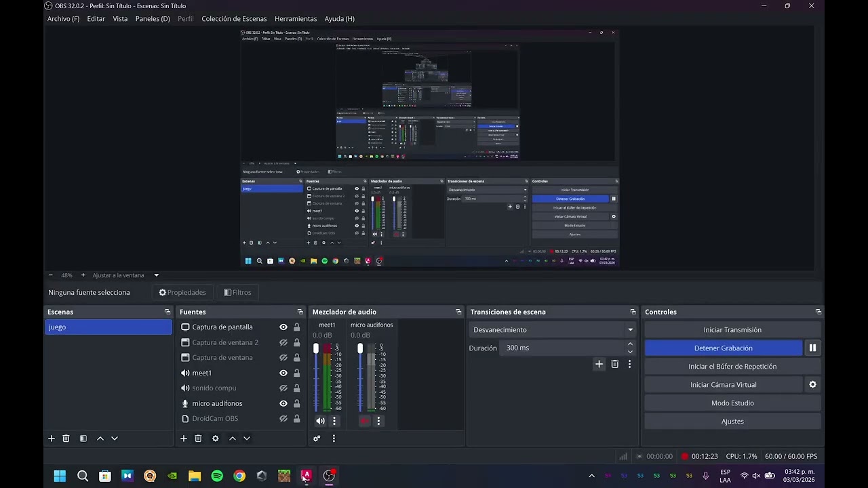The height and width of the screenshot is (488, 868).
Task: Open Spotify from the taskbar
Action: 217,476
